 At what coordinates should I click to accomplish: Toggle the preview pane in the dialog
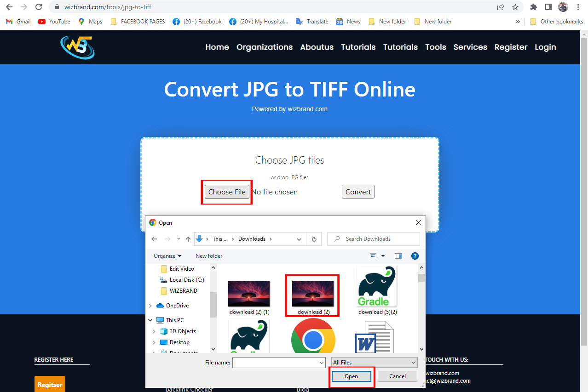pyautogui.click(x=398, y=256)
